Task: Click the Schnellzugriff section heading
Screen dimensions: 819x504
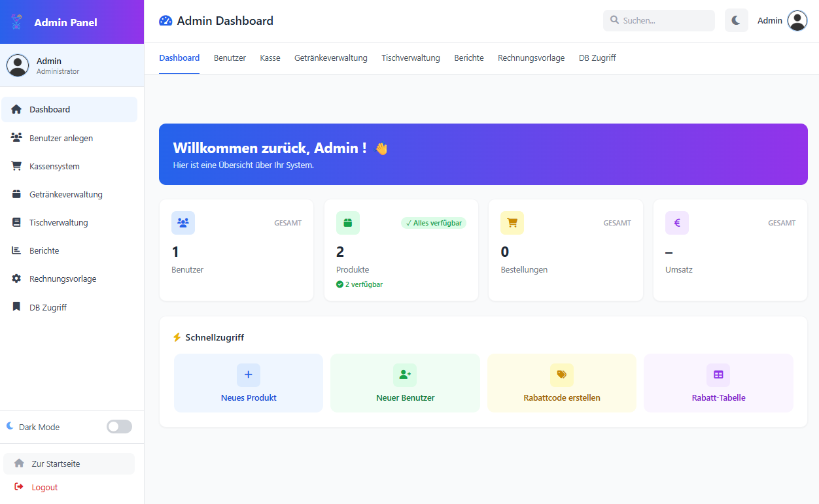Action: [x=215, y=337]
